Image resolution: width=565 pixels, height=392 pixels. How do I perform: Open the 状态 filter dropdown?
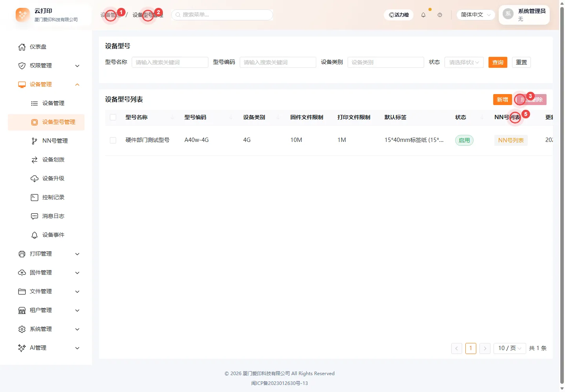pyautogui.click(x=464, y=62)
